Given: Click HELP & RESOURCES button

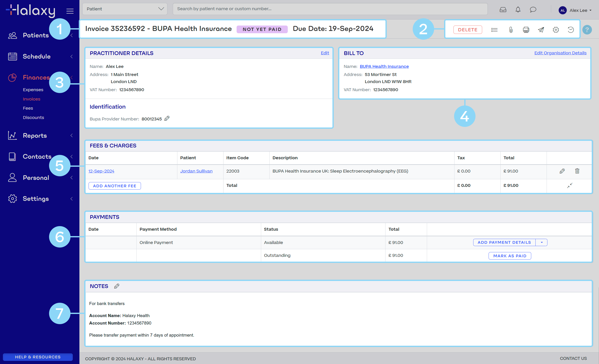Looking at the screenshot, I should coord(38,357).
